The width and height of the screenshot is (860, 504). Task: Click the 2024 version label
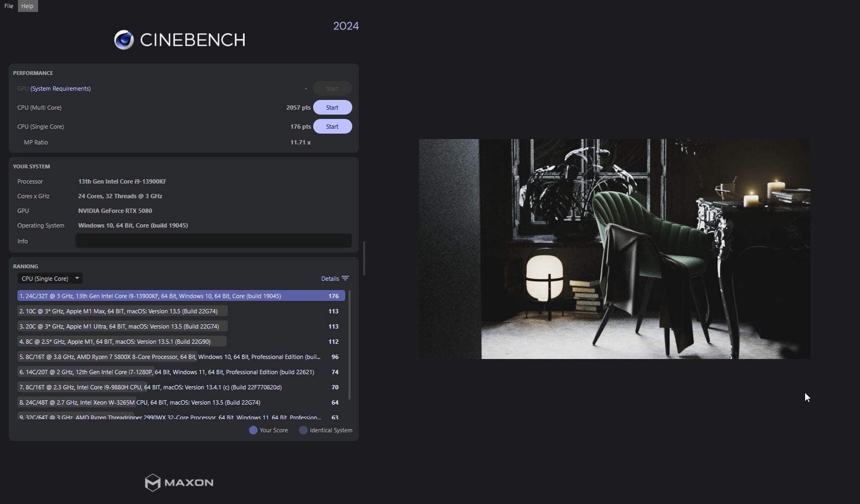(346, 26)
